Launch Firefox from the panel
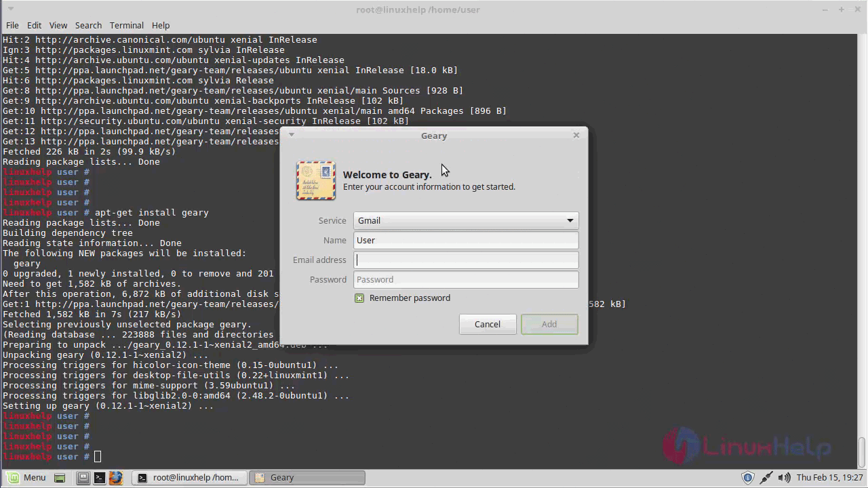This screenshot has width=868, height=488. pyautogui.click(x=115, y=478)
